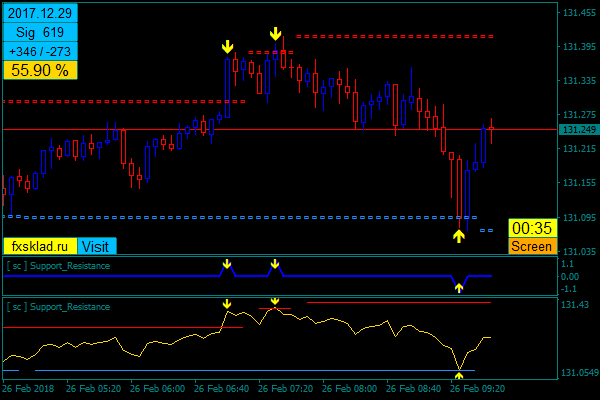Open the fxsklad.ru link label

pyautogui.click(x=40, y=246)
